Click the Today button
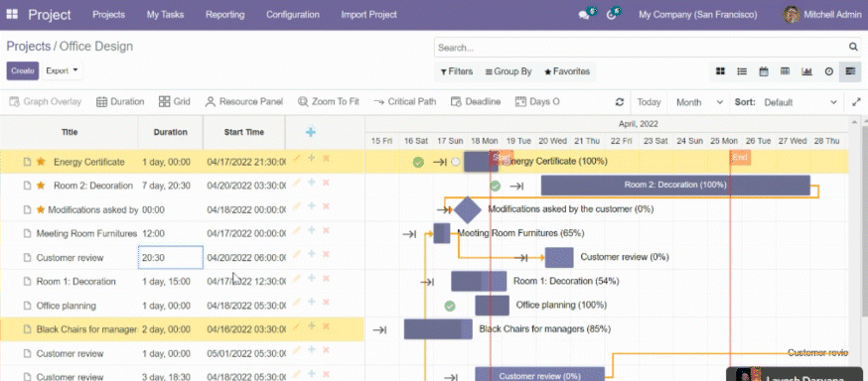Image resolution: width=868 pixels, height=381 pixels. 649,102
